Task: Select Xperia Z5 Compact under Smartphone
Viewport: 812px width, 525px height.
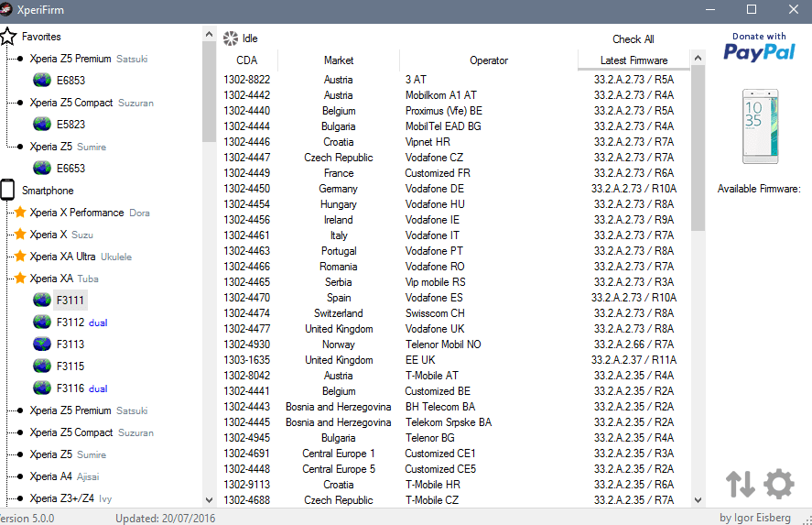Action: (x=92, y=432)
